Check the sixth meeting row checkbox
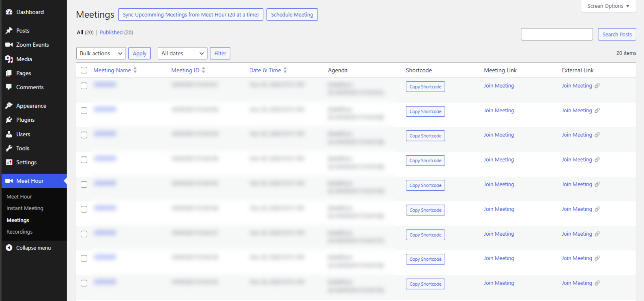The height and width of the screenshot is (301, 644). 84,209
